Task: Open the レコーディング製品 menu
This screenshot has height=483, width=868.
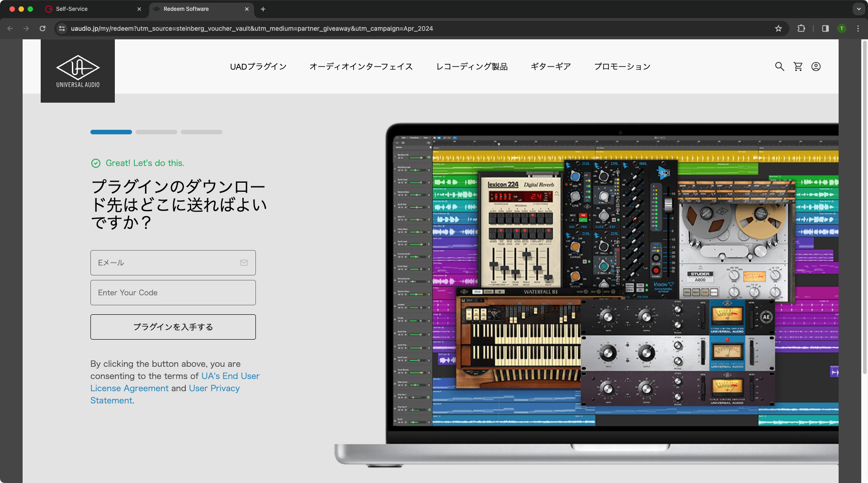Action: [472, 66]
